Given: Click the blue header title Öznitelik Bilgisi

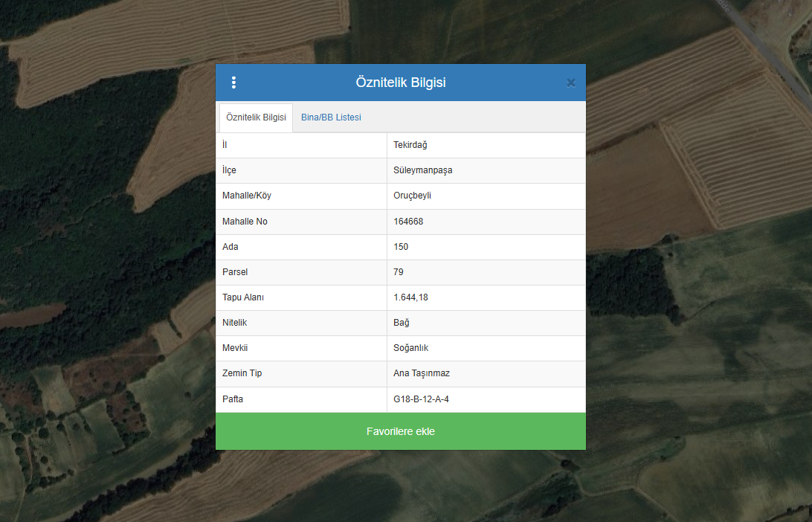Looking at the screenshot, I should tap(401, 83).
